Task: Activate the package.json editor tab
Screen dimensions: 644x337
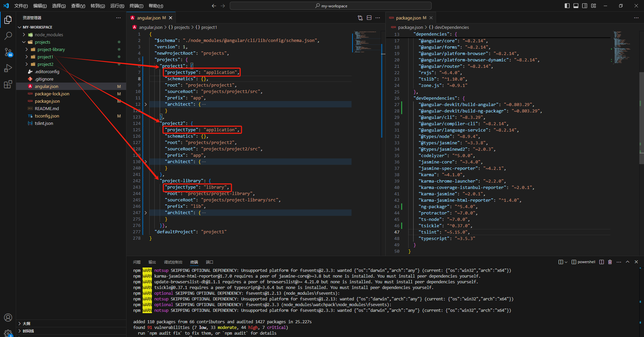Action: pyautogui.click(x=411, y=18)
